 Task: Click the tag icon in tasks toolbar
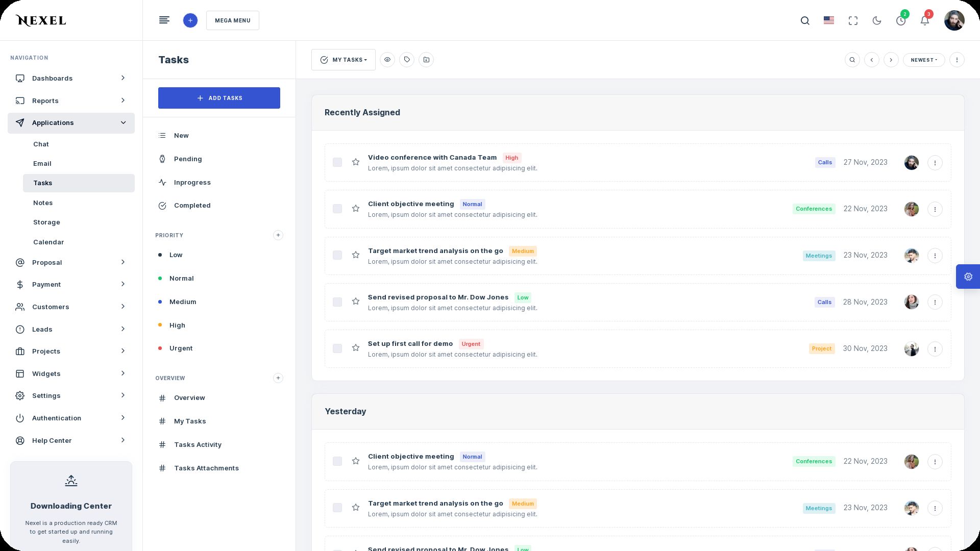(x=407, y=60)
